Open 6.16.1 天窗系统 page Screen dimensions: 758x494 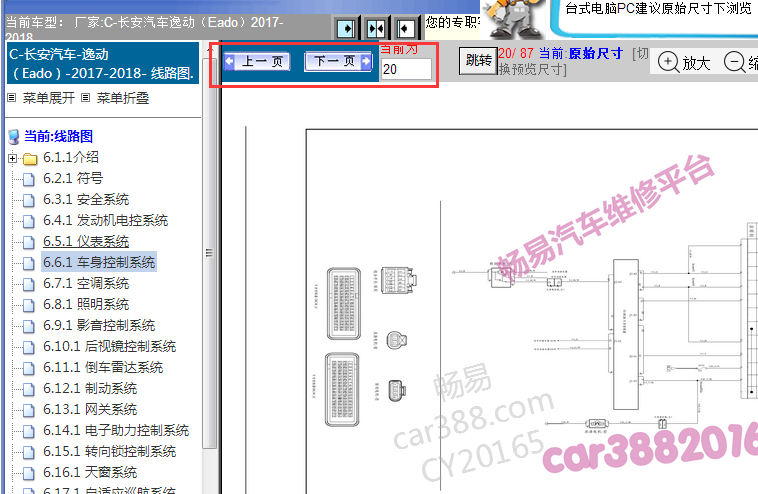[90, 472]
